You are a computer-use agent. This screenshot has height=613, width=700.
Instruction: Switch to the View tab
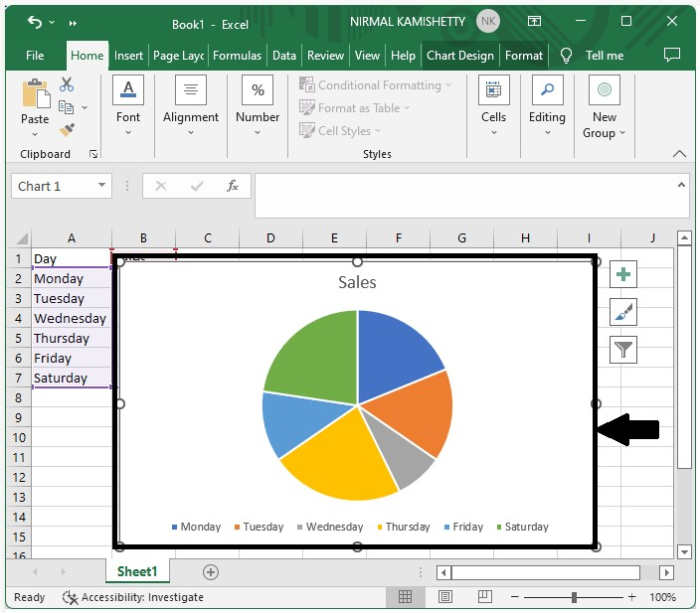[x=367, y=55]
